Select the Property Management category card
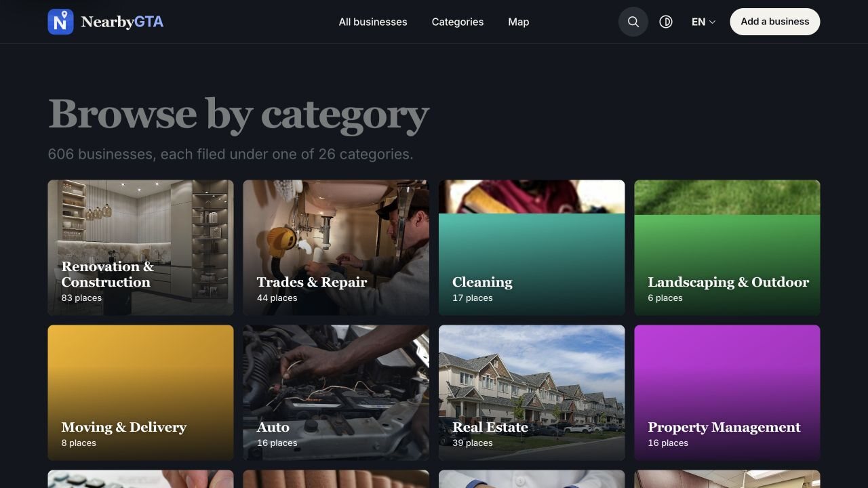This screenshot has height=488, width=868. (x=727, y=393)
